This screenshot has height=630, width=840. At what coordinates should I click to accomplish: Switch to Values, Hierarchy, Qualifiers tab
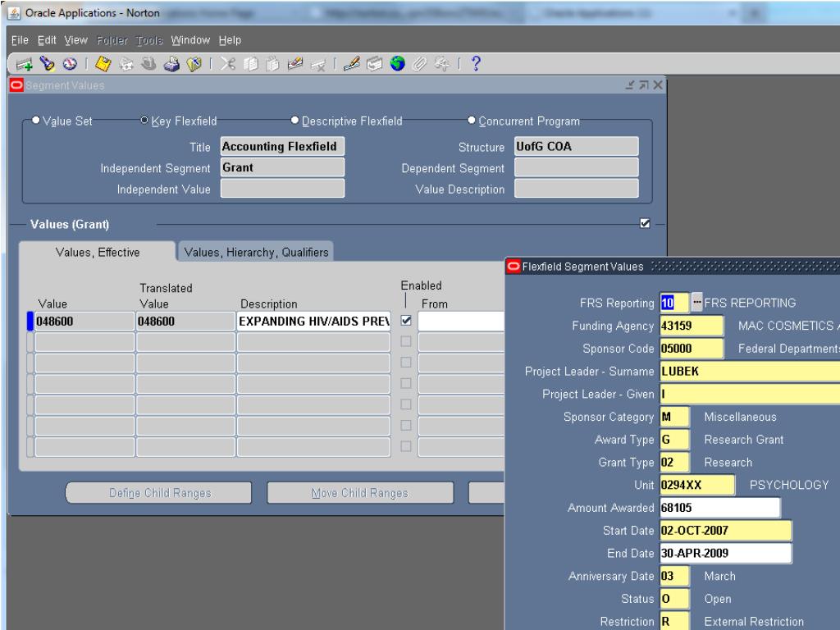tap(256, 252)
